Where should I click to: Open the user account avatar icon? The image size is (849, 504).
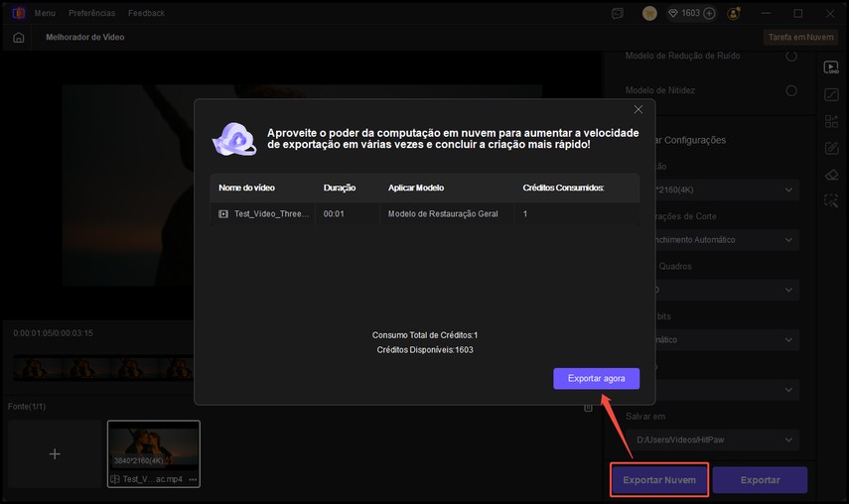tap(734, 14)
